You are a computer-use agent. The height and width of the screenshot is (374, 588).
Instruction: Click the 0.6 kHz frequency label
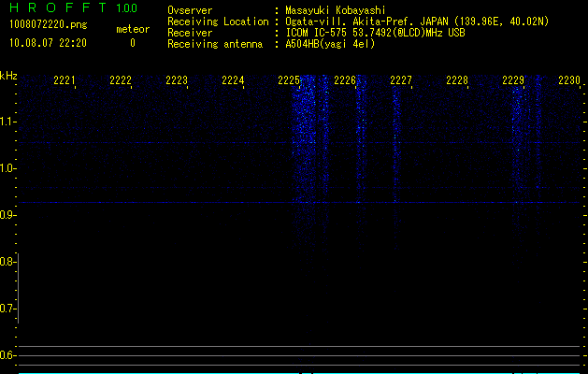(7, 355)
